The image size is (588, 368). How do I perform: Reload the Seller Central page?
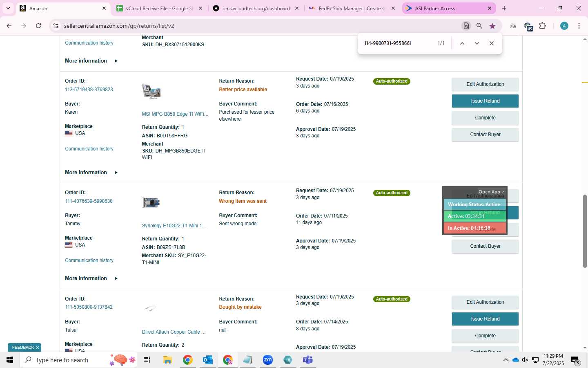[x=38, y=26]
